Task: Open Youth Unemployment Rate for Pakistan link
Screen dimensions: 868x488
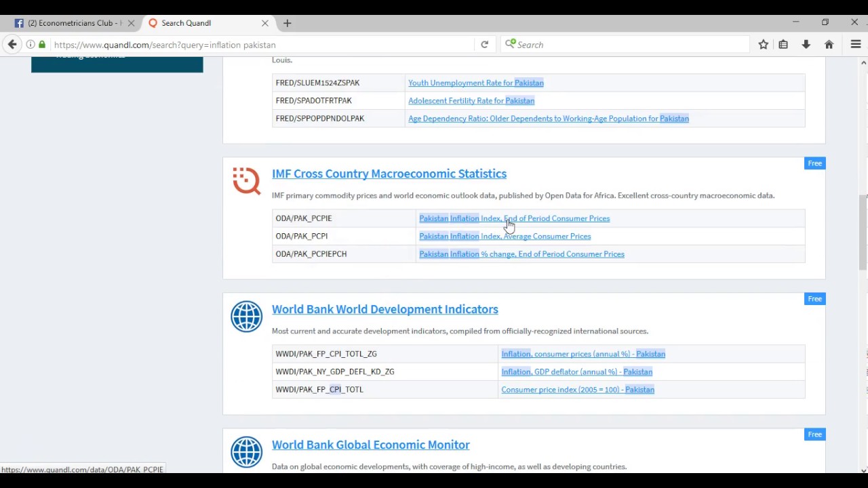Action: point(476,83)
